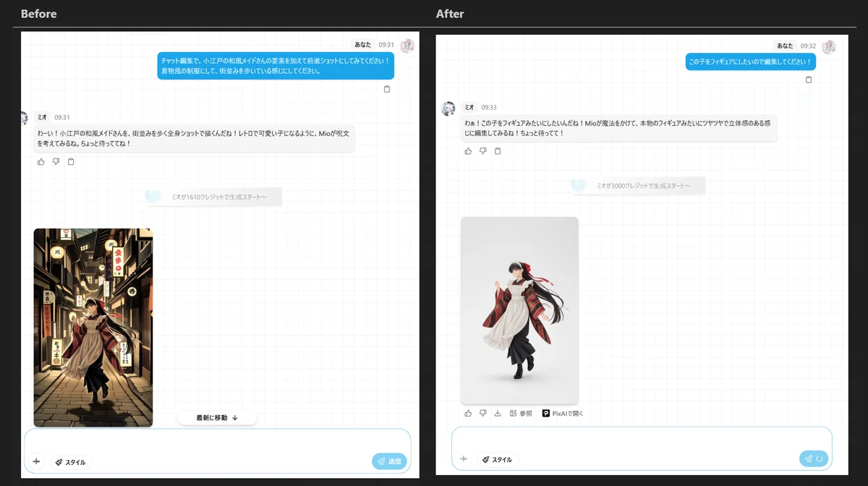Viewport: 868px width, 486px height.
Task: Open user avatar in After panel header
Action: tap(829, 47)
